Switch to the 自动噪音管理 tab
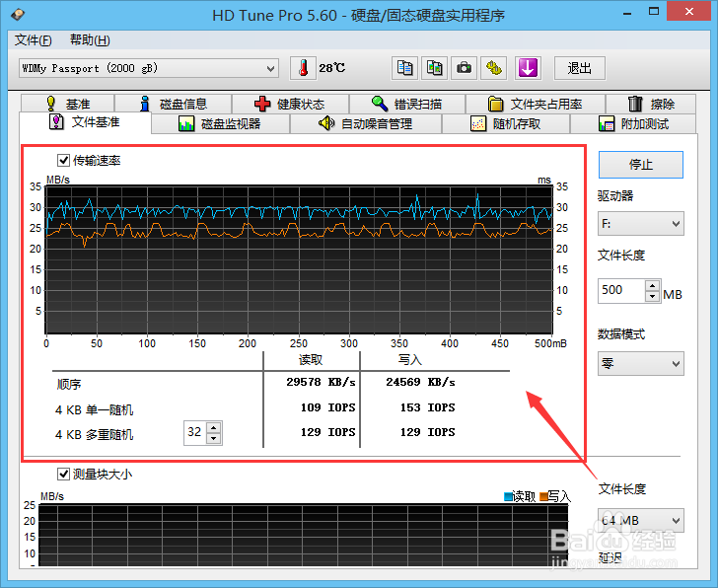The height and width of the screenshot is (588, 718). [x=365, y=123]
